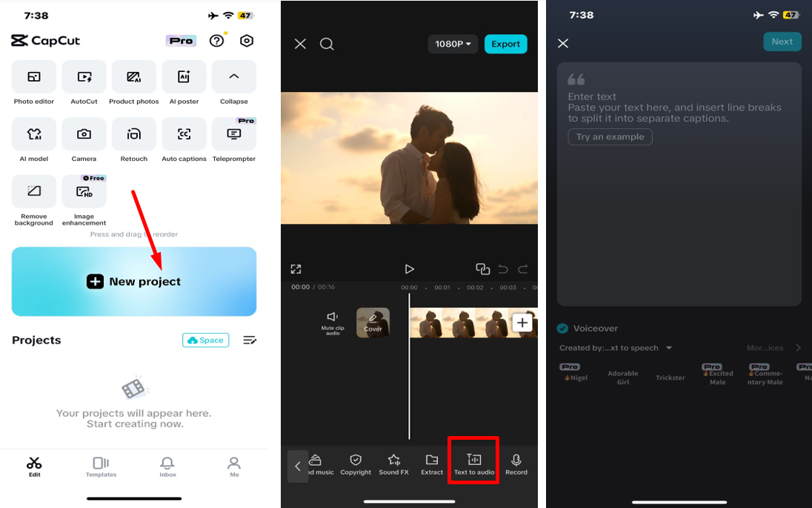Open the Camera tool
This screenshot has width=812, height=508.
coord(84,134)
